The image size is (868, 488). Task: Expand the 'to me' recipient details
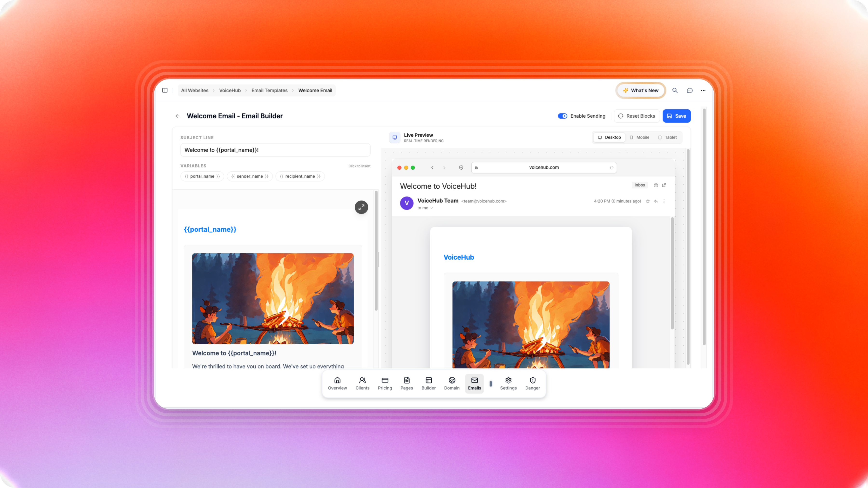tap(432, 208)
